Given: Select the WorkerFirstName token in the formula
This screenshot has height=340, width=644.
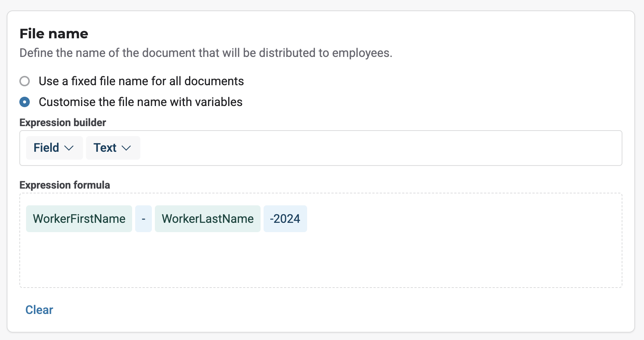Looking at the screenshot, I should 79,219.
